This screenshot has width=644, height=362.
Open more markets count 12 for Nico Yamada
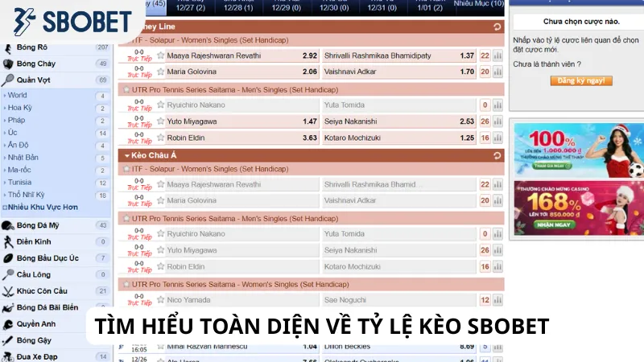485,300
